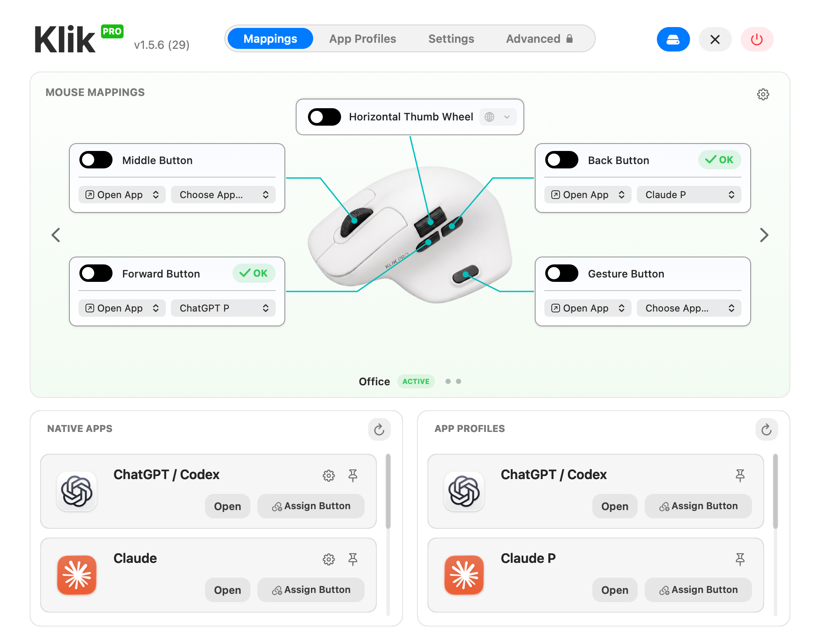The width and height of the screenshot is (820, 644).
Task: Assign a button to ChatGPT / Codex profile
Action: (698, 506)
